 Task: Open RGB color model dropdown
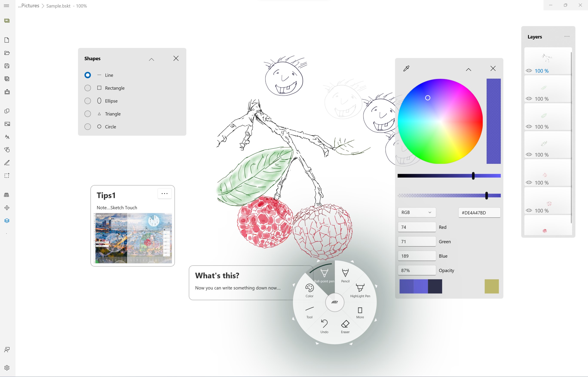click(416, 213)
